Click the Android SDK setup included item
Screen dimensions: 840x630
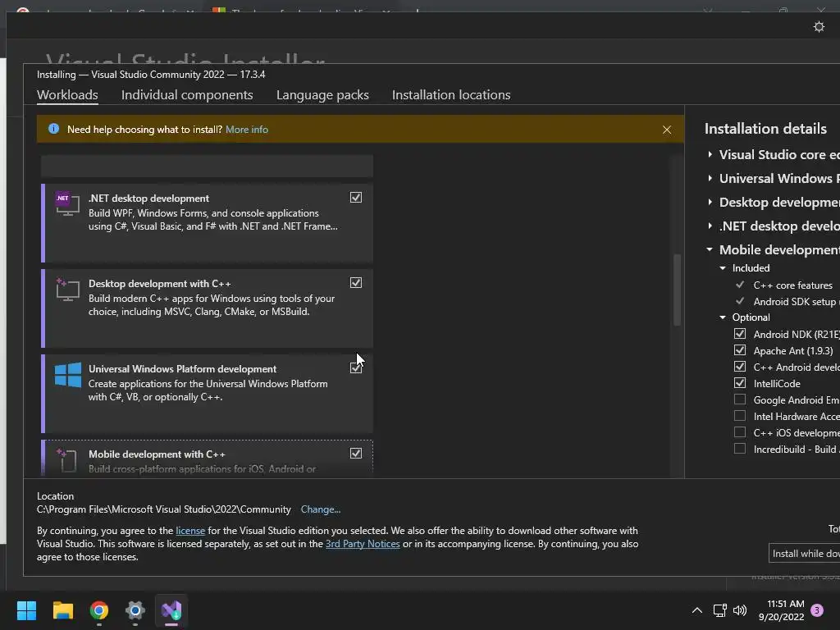796,302
